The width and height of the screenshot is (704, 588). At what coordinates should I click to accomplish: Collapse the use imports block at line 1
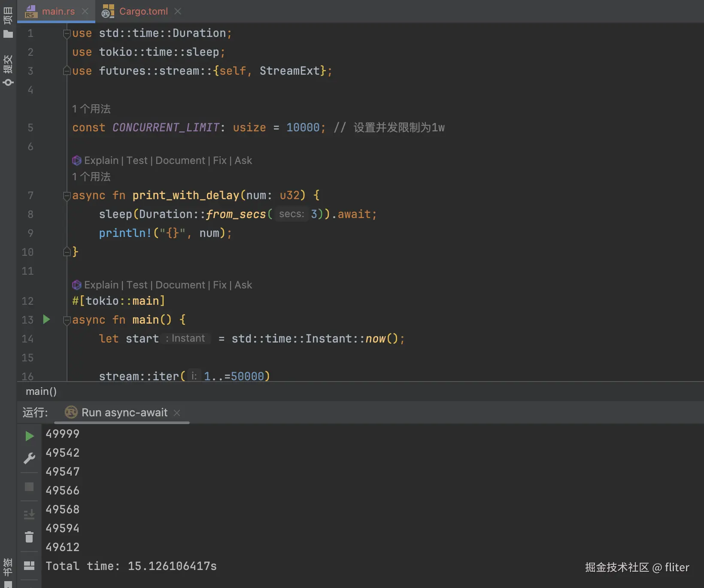[67, 33]
